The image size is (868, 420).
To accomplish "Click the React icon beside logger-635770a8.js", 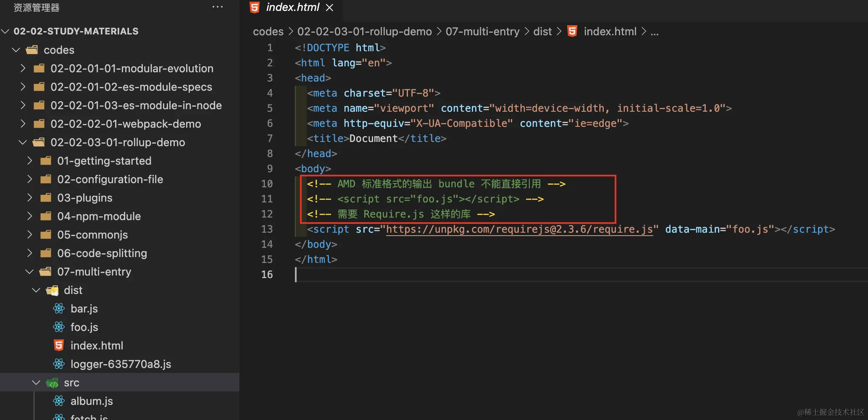I will (x=59, y=364).
